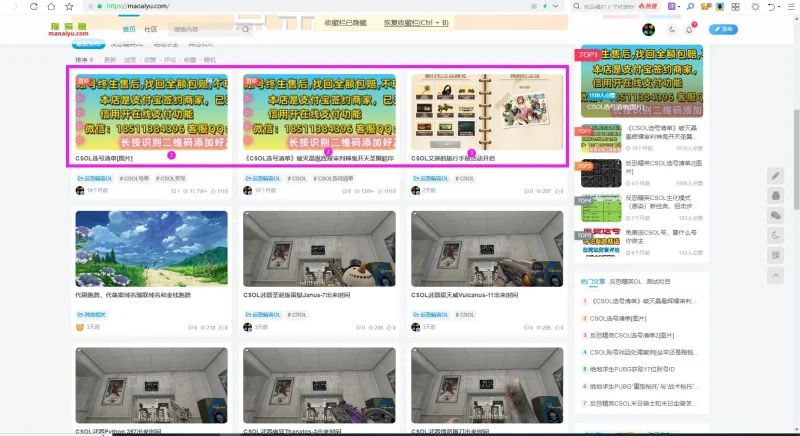800x436 pixels.
Task: Sort posts by 随机
Action: point(210,60)
